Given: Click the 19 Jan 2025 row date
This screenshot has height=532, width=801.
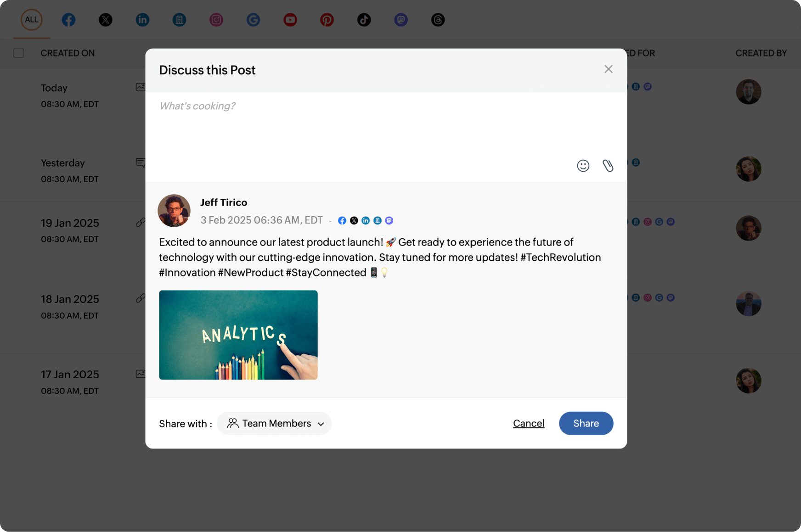Looking at the screenshot, I should click(70, 223).
